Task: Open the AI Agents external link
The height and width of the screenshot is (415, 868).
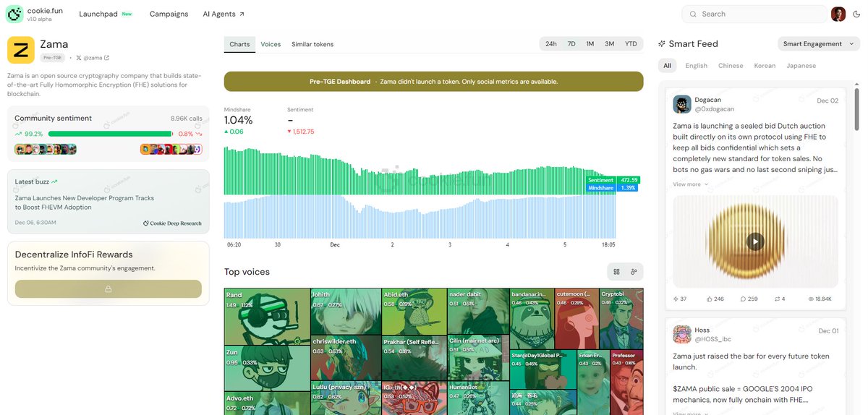Action: pos(224,14)
